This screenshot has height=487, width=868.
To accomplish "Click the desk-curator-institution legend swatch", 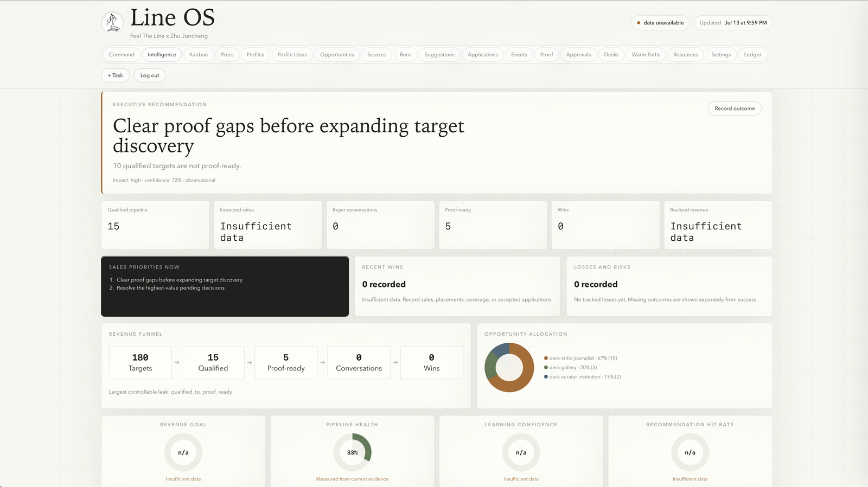I will 546,377.
